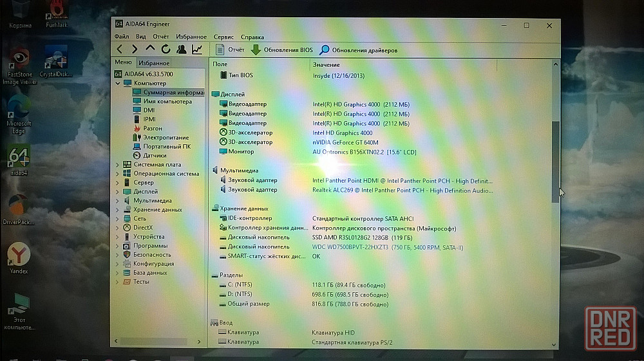Open FurMark desktop shortcut
This screenshot has width=644, height=361.
coord(57,15)
